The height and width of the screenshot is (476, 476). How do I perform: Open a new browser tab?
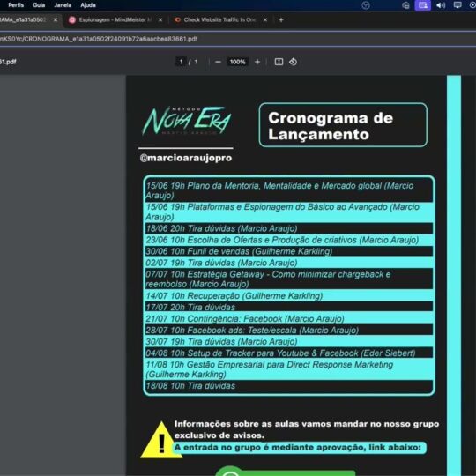point(281,20)
